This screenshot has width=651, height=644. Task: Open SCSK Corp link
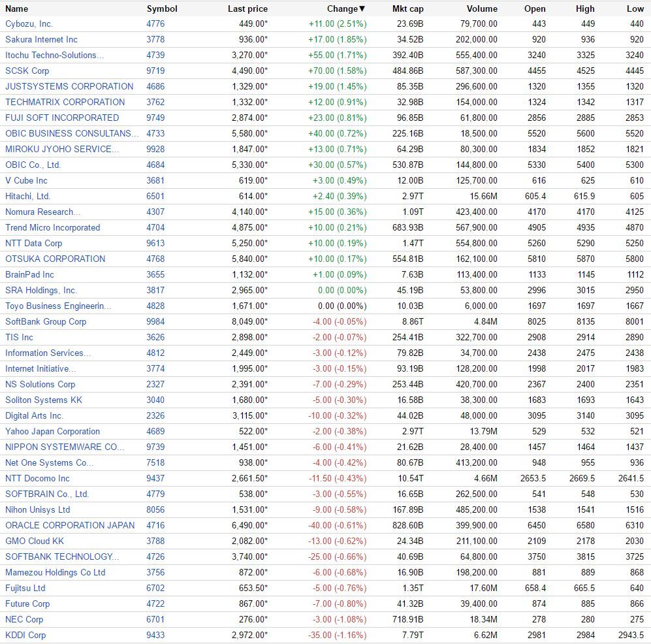tap(27, 71)
